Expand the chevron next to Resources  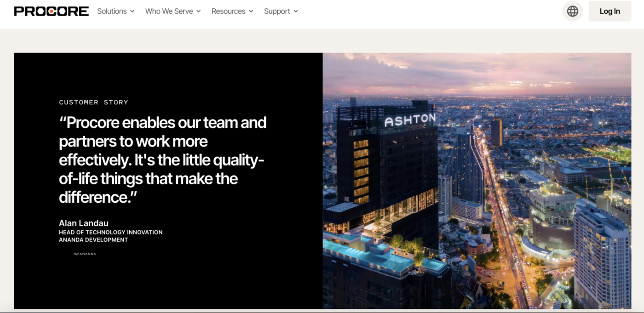click(x=251, y=11)
